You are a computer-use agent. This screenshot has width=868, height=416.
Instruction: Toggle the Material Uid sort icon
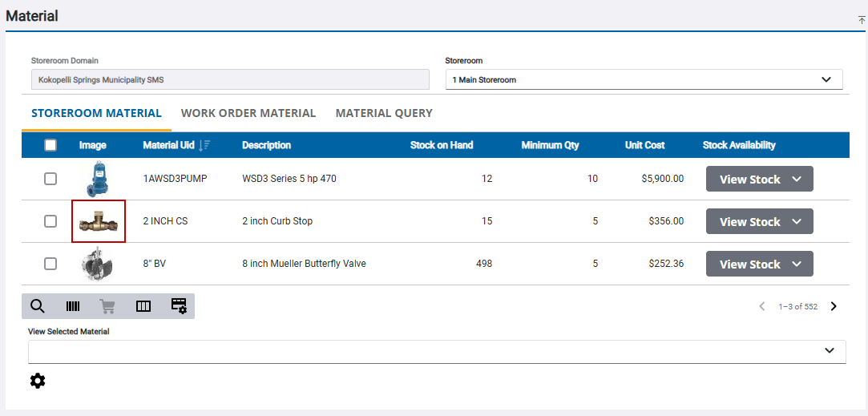point(206,145)
